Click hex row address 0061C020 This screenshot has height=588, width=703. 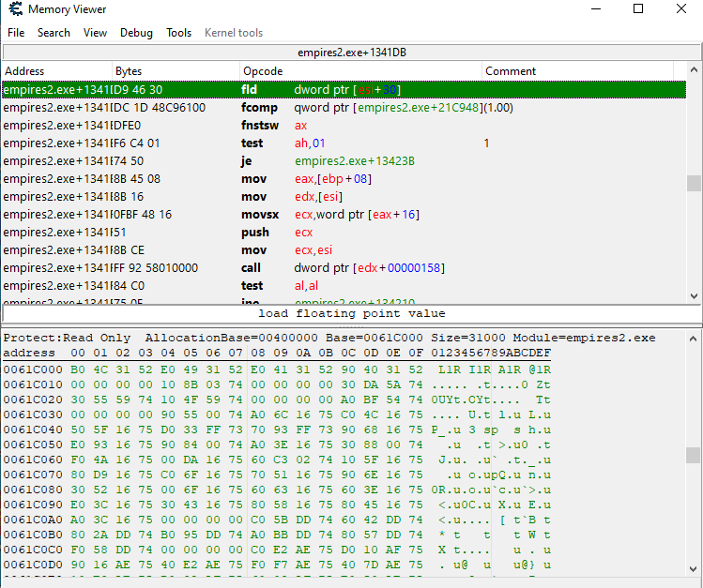coord(33,400)
